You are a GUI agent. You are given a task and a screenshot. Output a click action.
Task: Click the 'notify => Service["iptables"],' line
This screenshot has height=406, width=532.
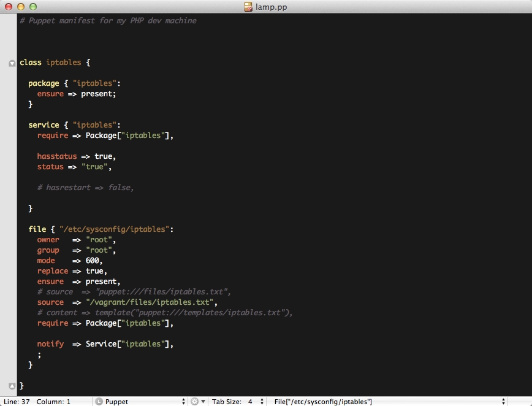point(105,344)
